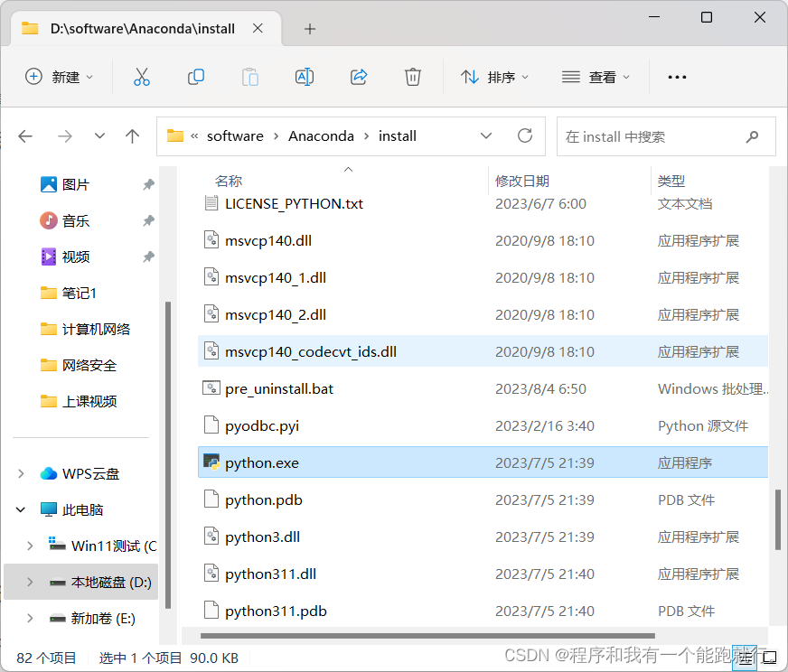Expand the WPS云盘 tree node
This screenshot has height=672, width=788.
point(21,473)
